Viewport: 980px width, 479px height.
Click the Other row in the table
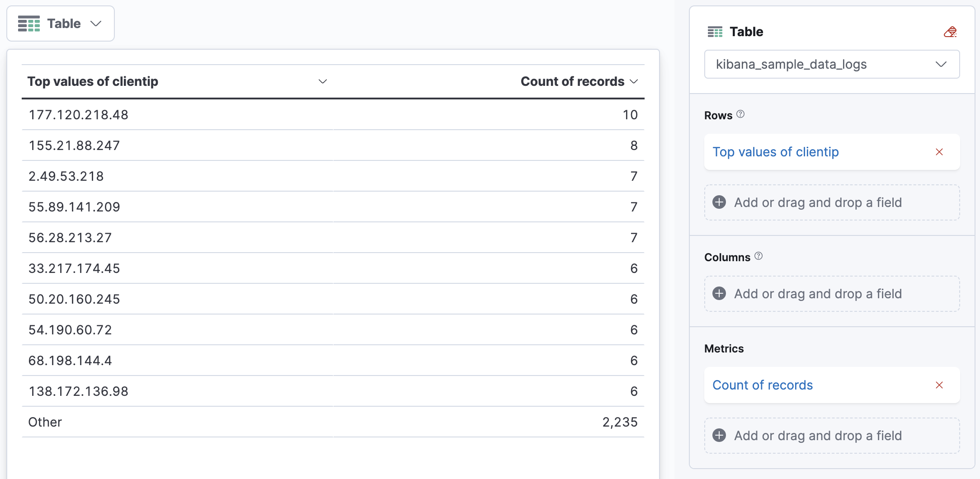[45, 423]
